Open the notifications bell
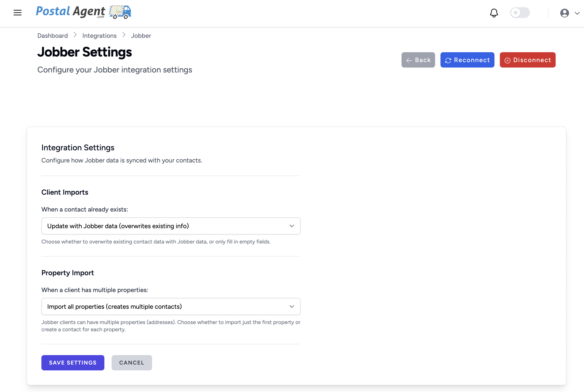584x392 pixels. pyautogui.click(x=494, y=13)
